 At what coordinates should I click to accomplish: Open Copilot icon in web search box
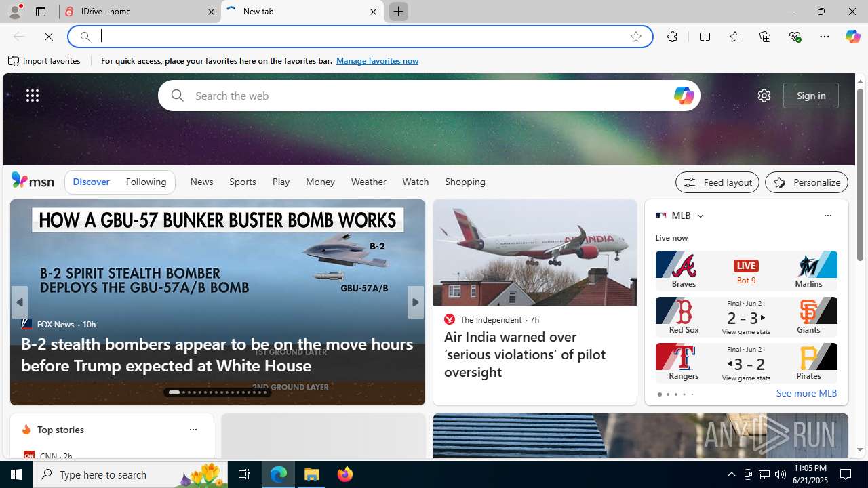[684, 96]
